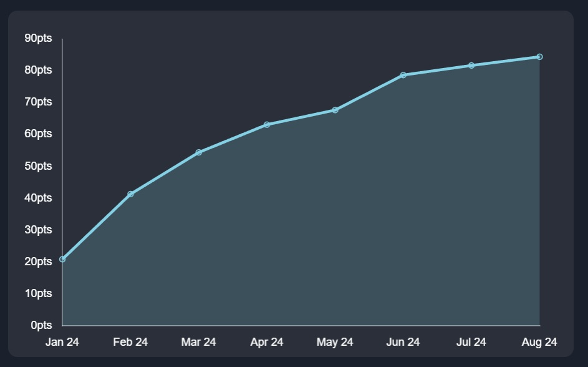Click the '80pts' y-axis label
Viewport: 588px width, 367px height.
coord(38,70)
